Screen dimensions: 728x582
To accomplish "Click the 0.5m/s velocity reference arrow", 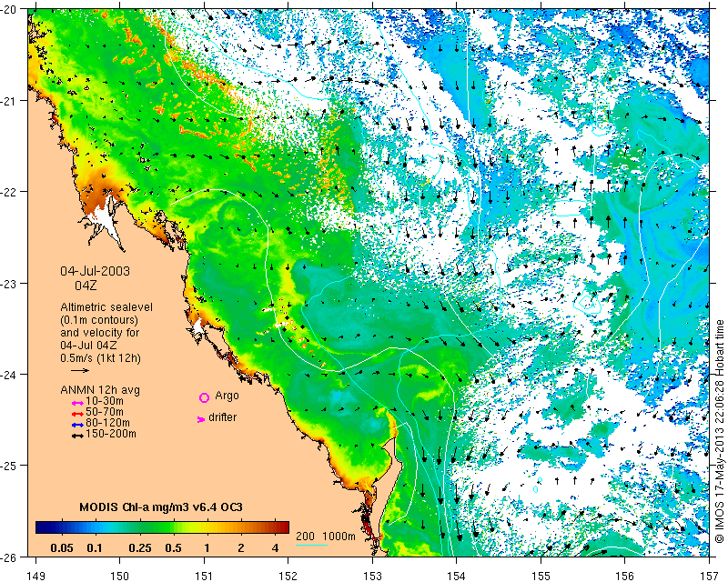I will [80, 370].
